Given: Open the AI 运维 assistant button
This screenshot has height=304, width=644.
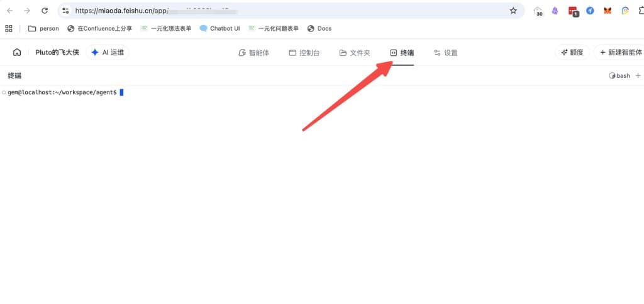Looking at the screenshot, I should [108, 53].
